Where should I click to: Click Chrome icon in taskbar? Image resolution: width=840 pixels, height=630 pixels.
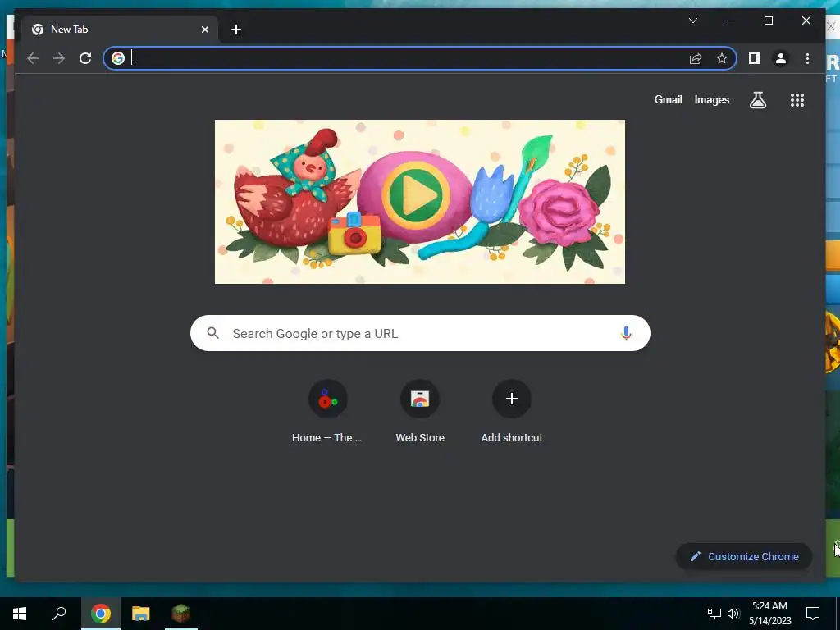101,614
